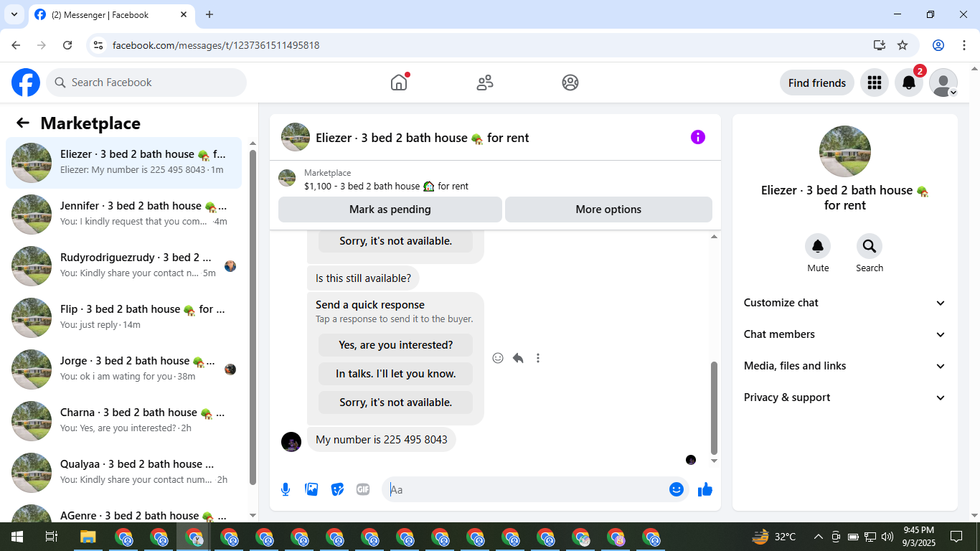Bookmark this tab with the star icon
The height and width of the screenshot is (551, 980).
[x=903, y=45]
